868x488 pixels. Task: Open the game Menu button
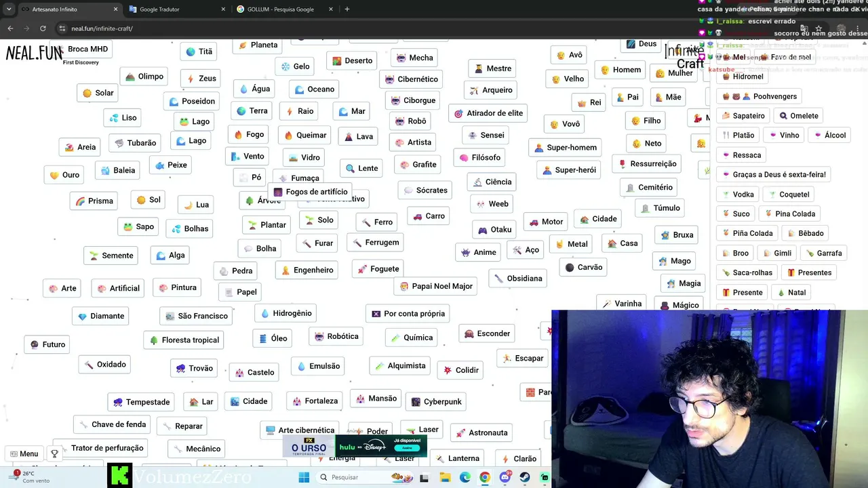click(24, 453)
